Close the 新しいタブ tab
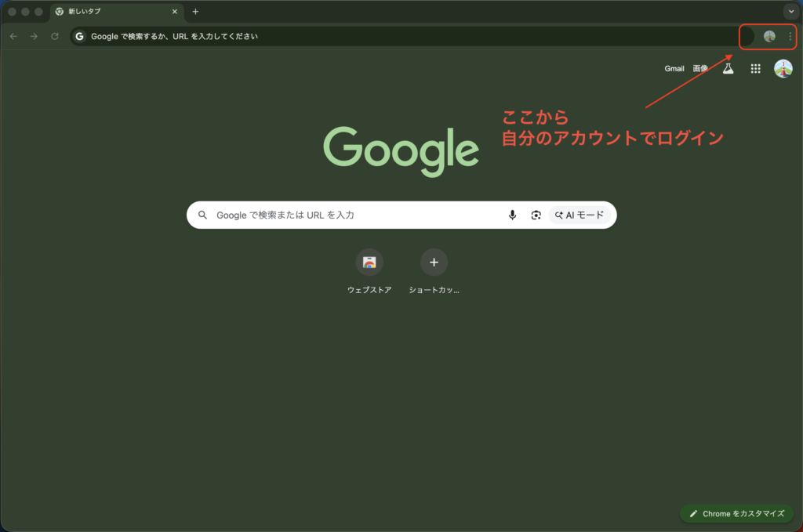Viewport: 803px width, 532px height. click(175, 12)
